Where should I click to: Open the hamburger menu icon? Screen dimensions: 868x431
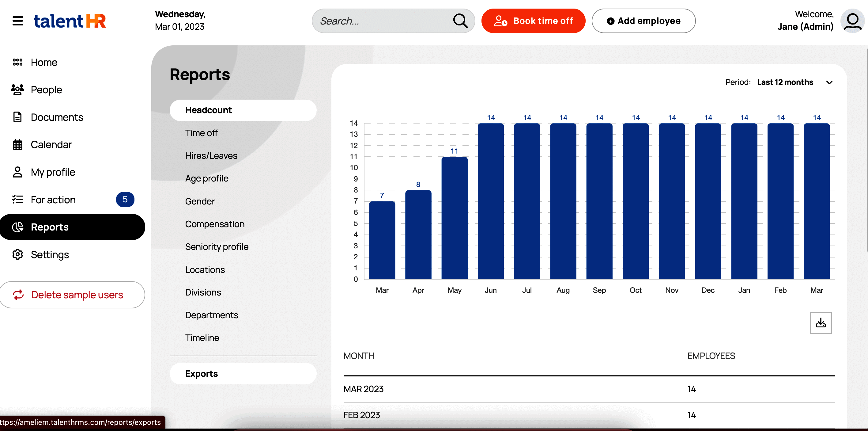pyautogui.click(x=18, y=21)
